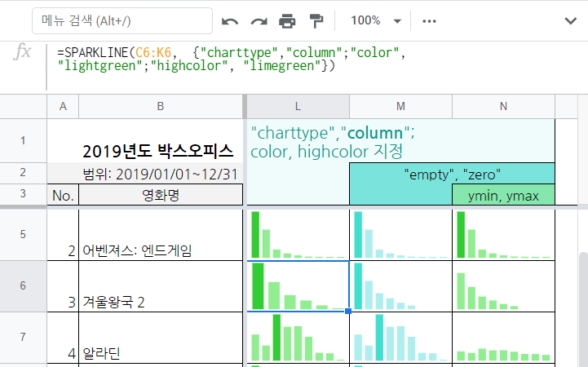Image resolution: width=588 pixels, height=367 pixels.
Task: Select the 영화명 header cell
Action: (x=160, y=194)
